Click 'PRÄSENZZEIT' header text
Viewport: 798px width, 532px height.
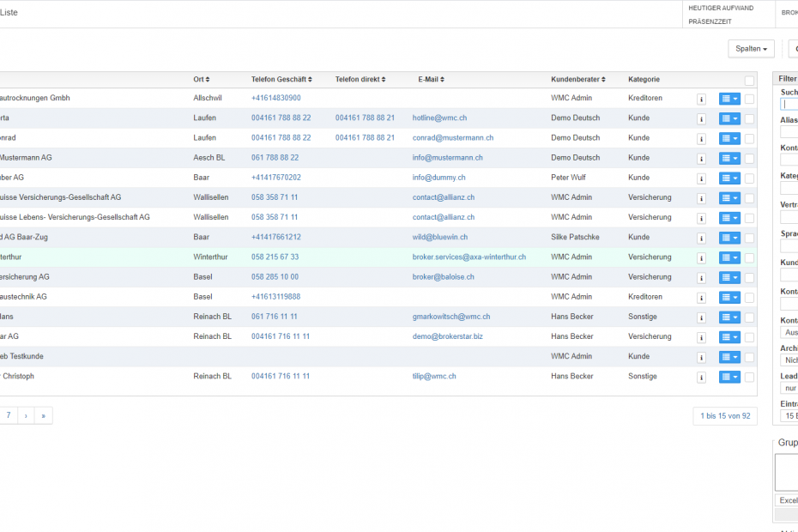point(710,21)
